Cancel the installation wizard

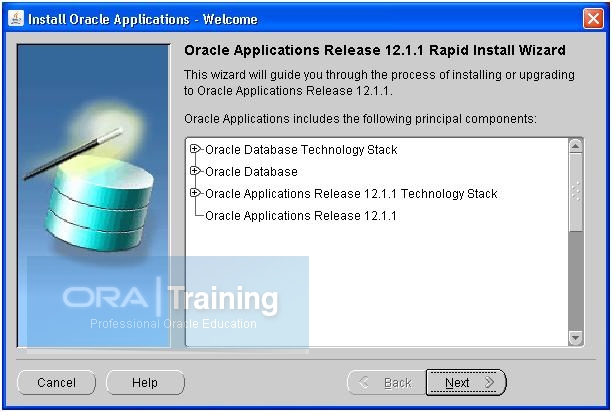click(x=57, y=382)
